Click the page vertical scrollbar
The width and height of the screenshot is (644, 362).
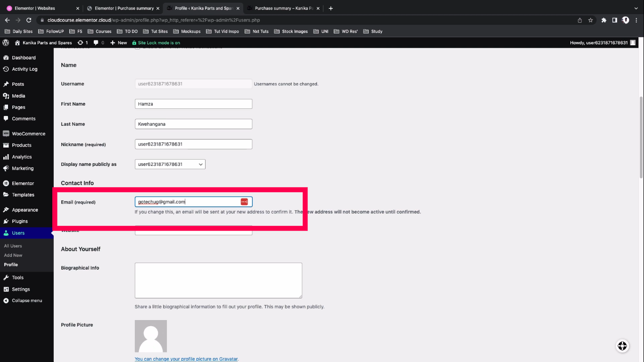641,138
